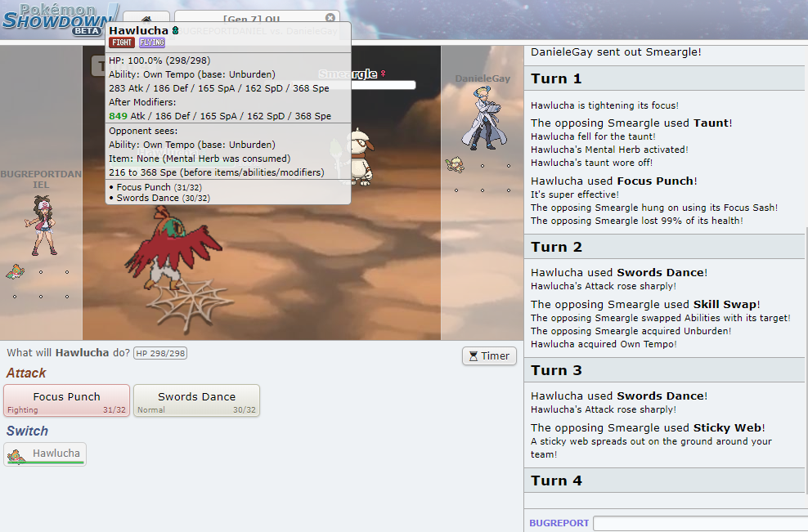This screenshot has width=808, height=532.
Task: Click Hawlucha party icon under BUGREPORTDANIEL
Action: 15,271
